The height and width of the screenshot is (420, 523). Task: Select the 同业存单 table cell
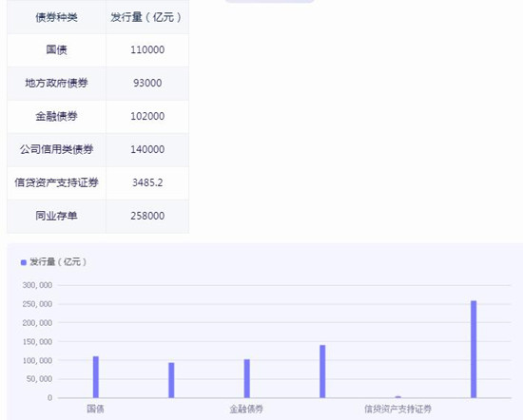pyautogui.click(x=56, y=216)
